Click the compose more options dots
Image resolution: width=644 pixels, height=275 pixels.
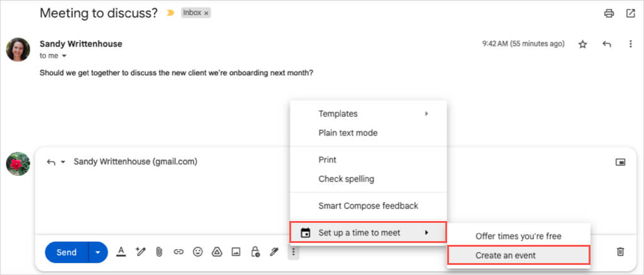point(293,252)
